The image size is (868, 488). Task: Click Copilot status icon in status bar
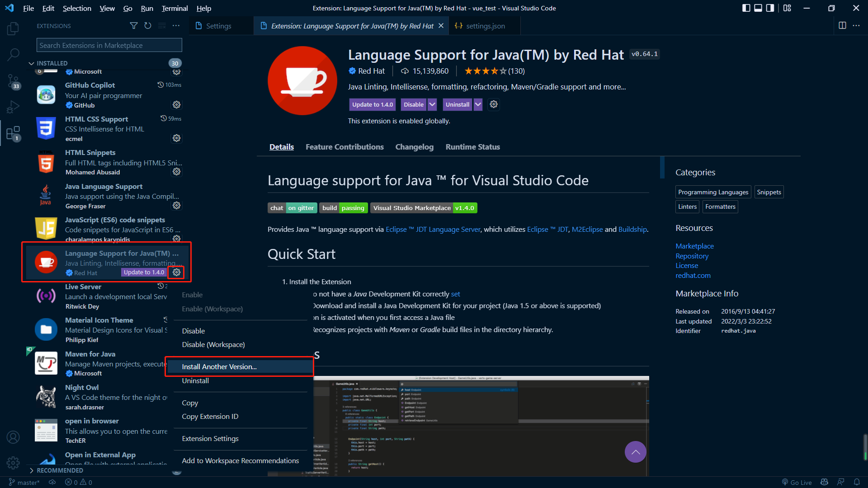coord(824,482)
